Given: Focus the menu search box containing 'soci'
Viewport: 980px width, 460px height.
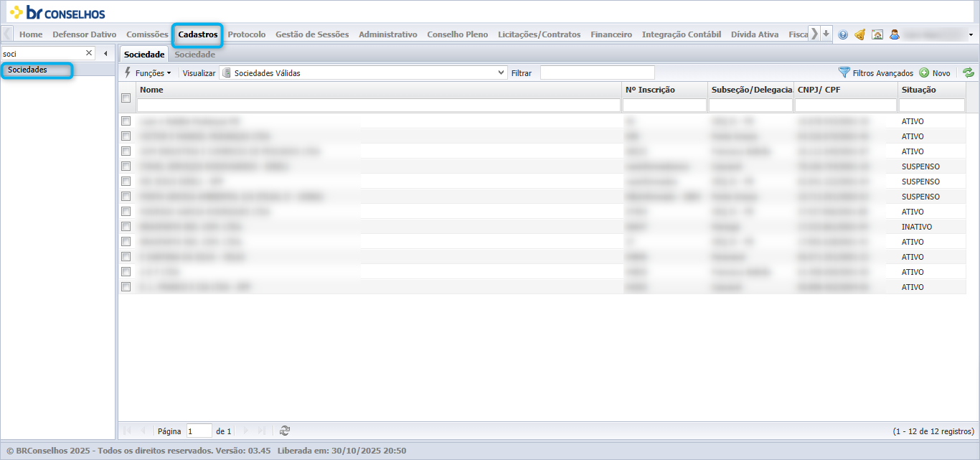Looking at the screenshot, I should tap(43, 53).
